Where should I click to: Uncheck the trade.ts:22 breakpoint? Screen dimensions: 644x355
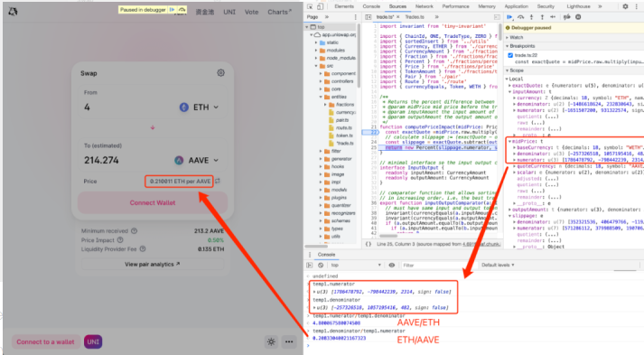click(510, 55)
